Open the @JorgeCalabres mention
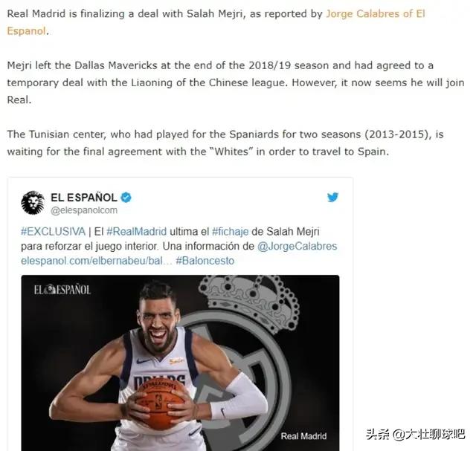The image size is (476, 451). (297, 246)
